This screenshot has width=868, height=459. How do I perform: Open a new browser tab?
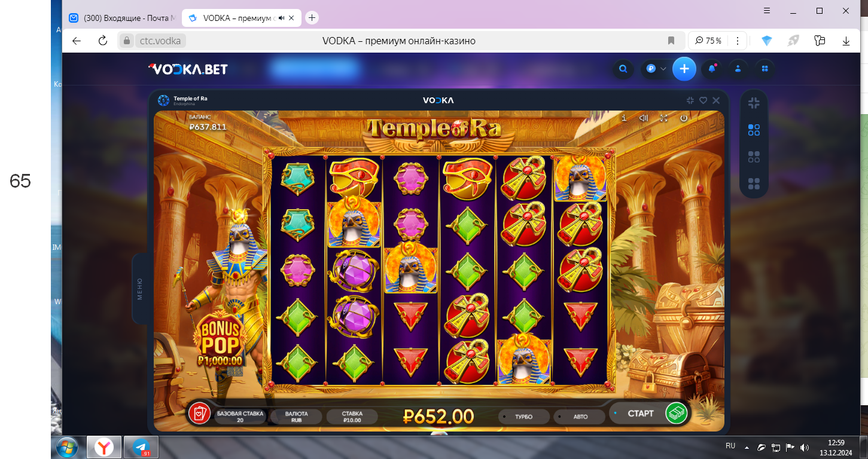tap(312, 18)
